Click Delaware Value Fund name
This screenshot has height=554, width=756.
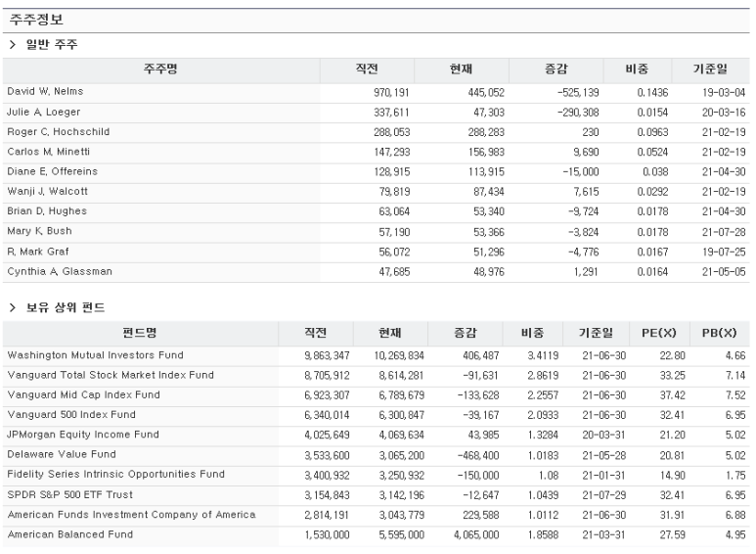click(62, 454)
